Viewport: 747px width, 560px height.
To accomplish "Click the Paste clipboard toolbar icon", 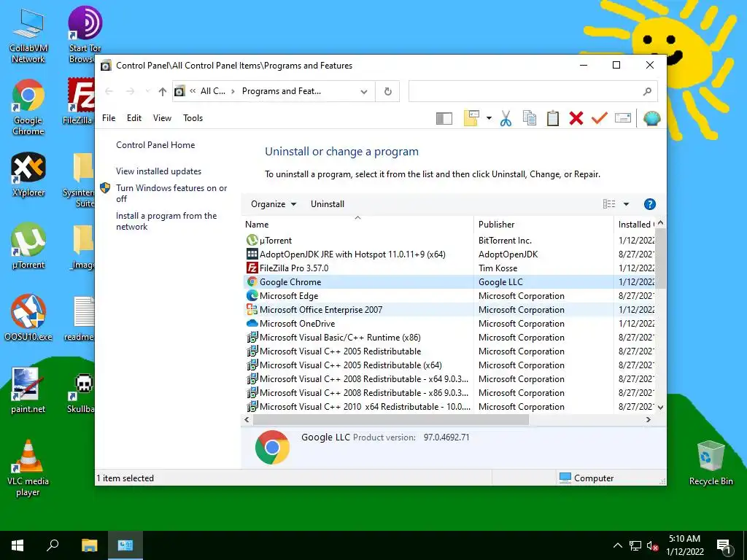I will [x=553, y=118].
